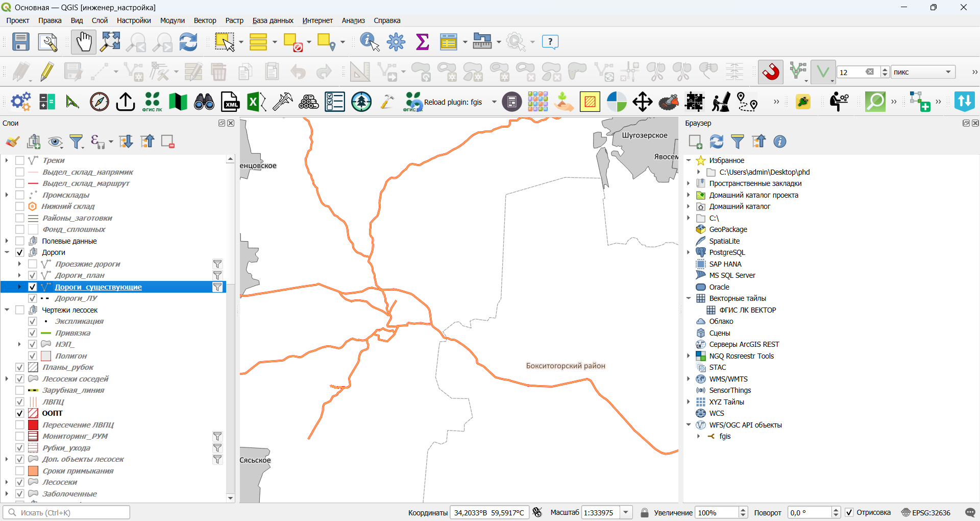The width and height of the screenshot is (980, 521).
Task: Open the Statistical Summary sigma tool
Action: click(423, 42)
